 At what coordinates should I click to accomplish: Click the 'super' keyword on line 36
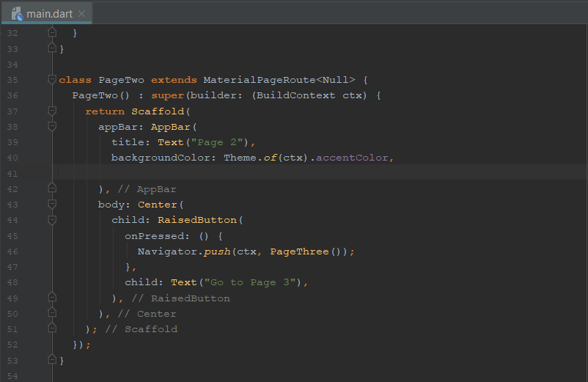(168, 95)
